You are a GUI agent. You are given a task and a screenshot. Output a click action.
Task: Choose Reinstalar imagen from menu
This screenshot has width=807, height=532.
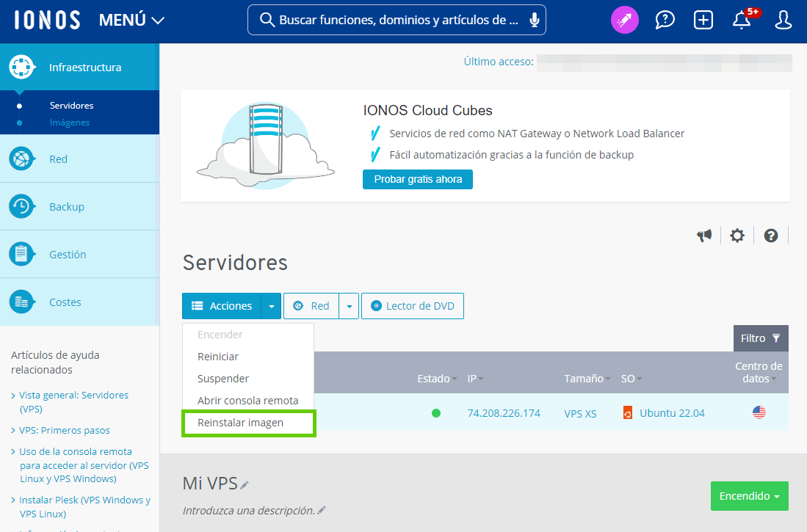(x=248, y=423)
